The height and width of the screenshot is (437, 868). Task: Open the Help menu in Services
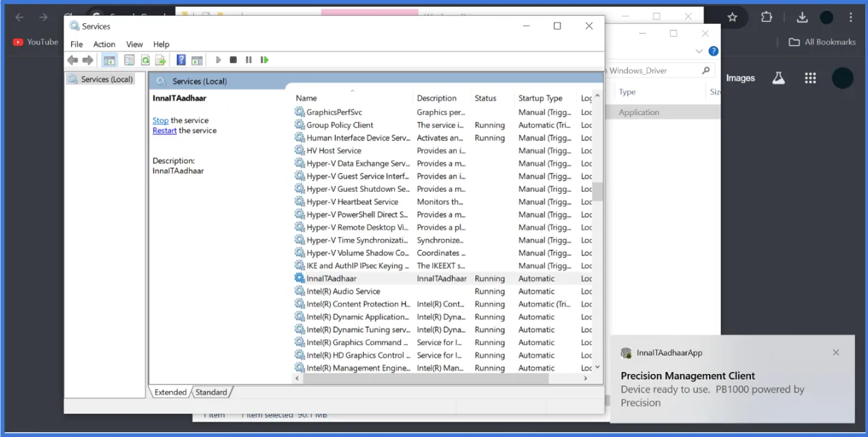[161, 45]
